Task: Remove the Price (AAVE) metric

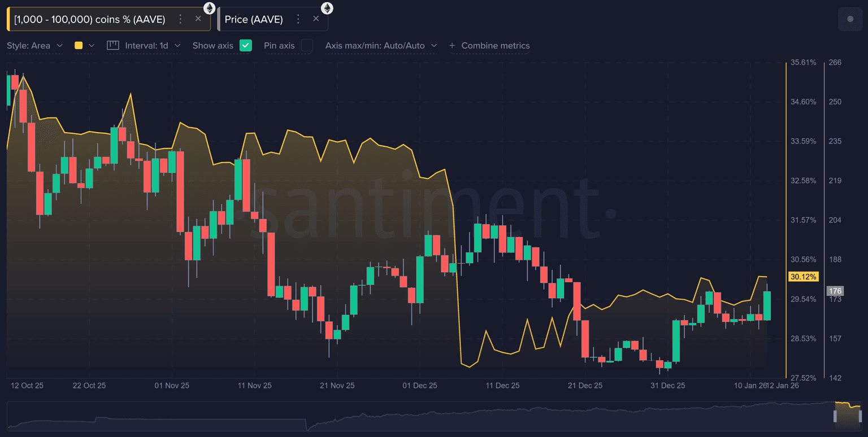Action: (x=316, y=19)
